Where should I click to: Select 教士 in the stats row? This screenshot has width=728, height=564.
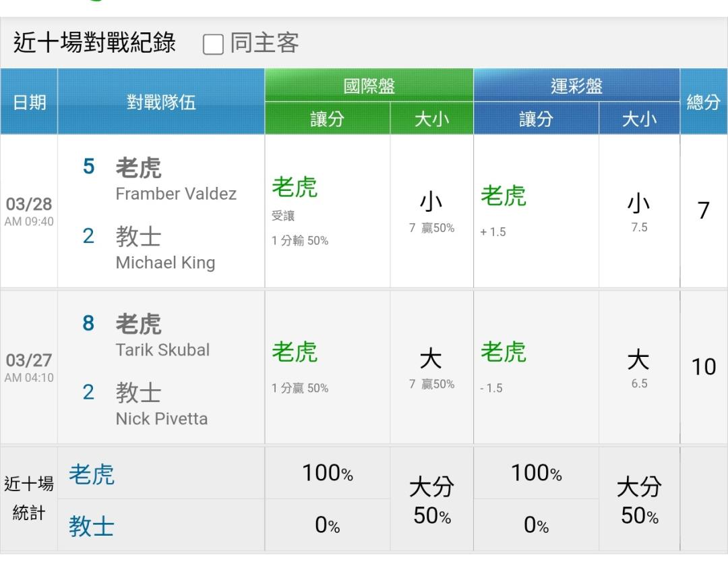click(x=92, y=526)
